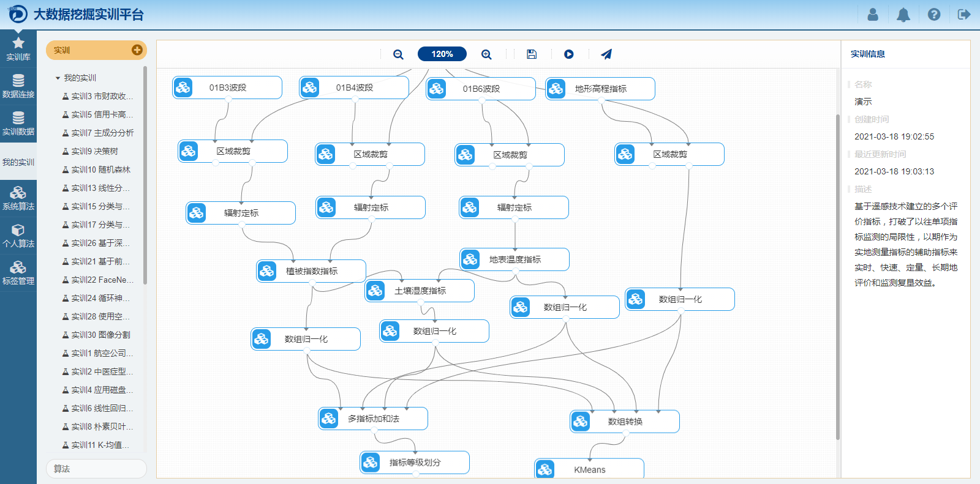Click the 120% zoom level indicator
The image size is (980, 484).
442,54
